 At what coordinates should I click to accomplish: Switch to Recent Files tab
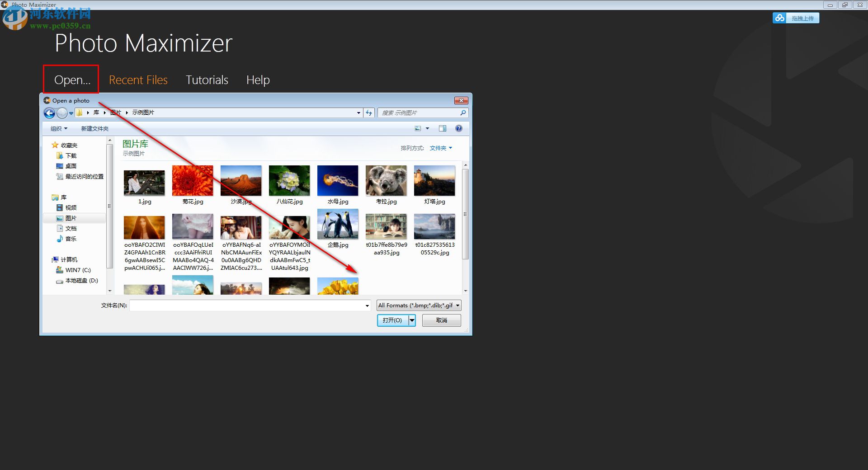pyautogui.click(x=138, y=80)
